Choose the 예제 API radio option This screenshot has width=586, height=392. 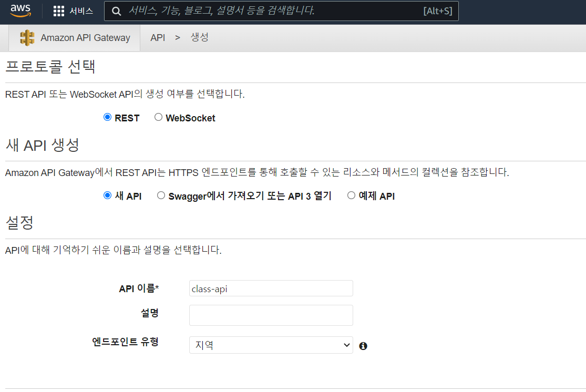351,195
